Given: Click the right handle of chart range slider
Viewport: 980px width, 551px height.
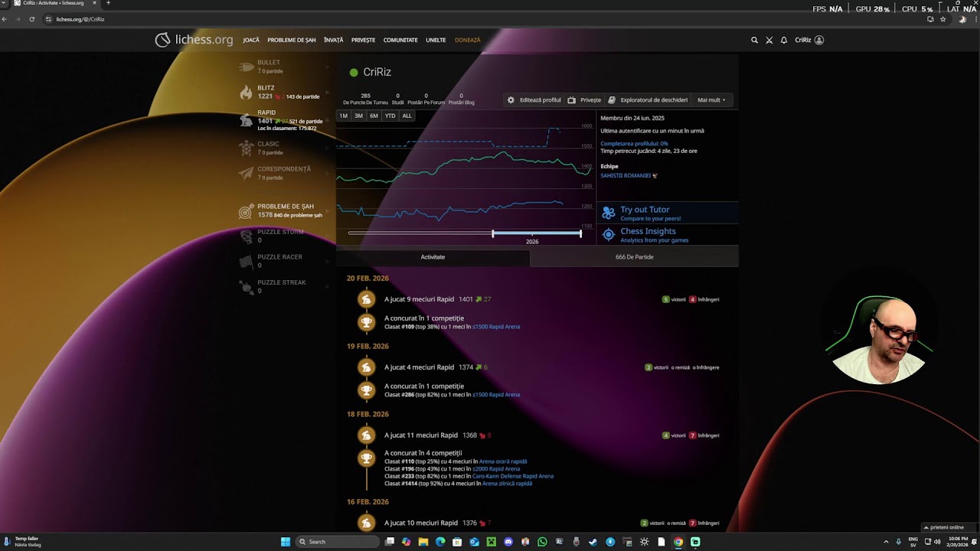Looking at the screenshot, I should coord(581,233).
